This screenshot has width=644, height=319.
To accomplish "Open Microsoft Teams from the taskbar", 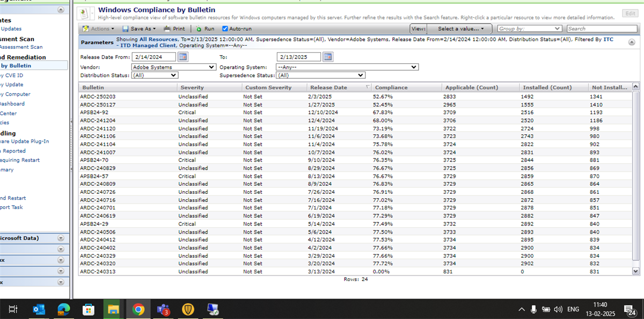I will click(x=163, y=309).
